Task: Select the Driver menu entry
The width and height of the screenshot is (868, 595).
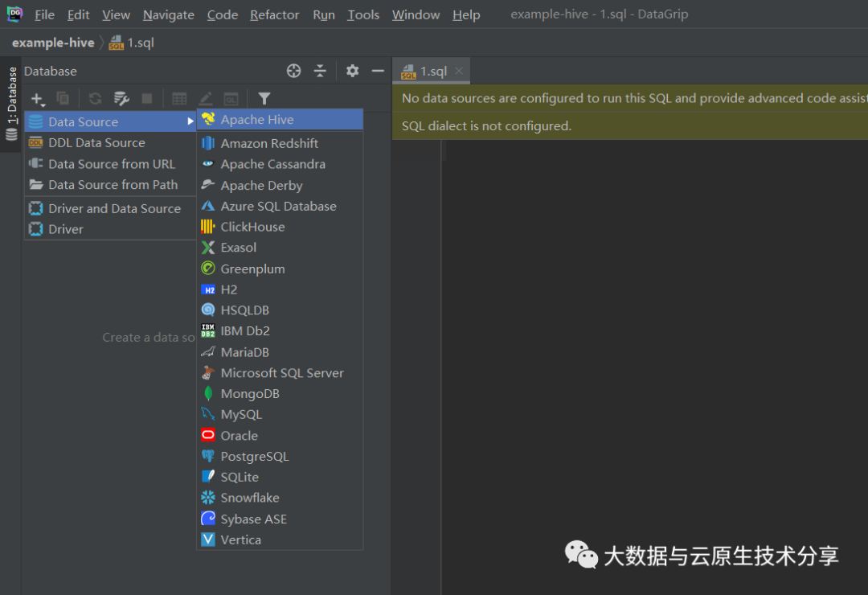Action: [x=111, y=229]
